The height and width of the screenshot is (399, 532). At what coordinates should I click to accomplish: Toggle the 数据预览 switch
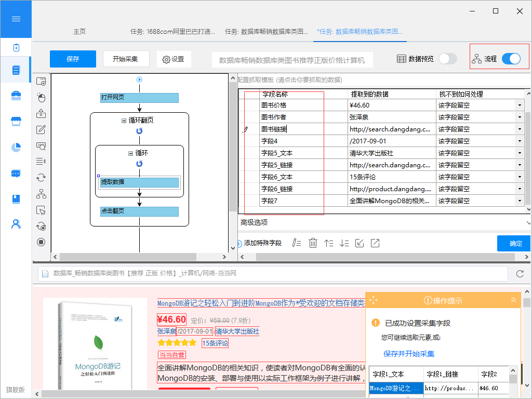[x=448, y=59]
